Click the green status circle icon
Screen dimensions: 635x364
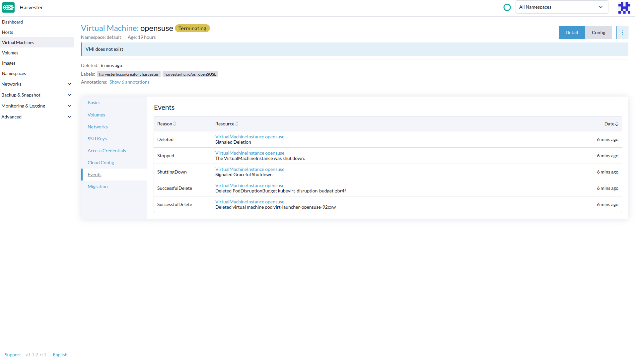[507, 7]
